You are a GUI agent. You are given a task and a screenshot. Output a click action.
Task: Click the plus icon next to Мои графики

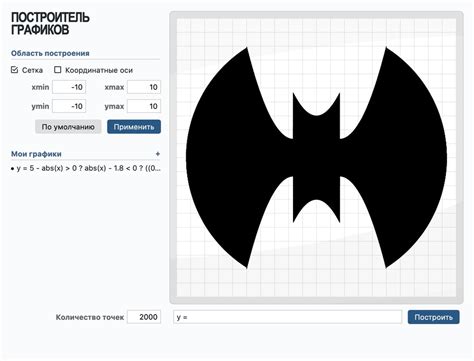[x=158, y=154]
